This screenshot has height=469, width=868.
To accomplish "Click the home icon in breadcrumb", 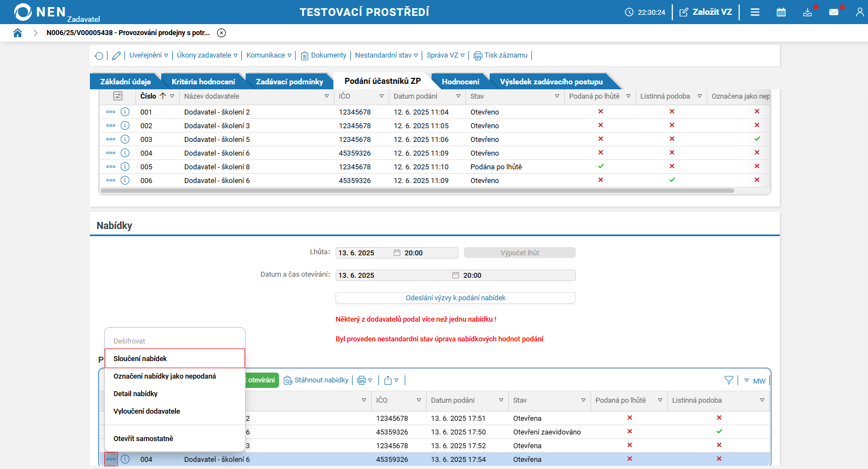I will coord(18,33).
